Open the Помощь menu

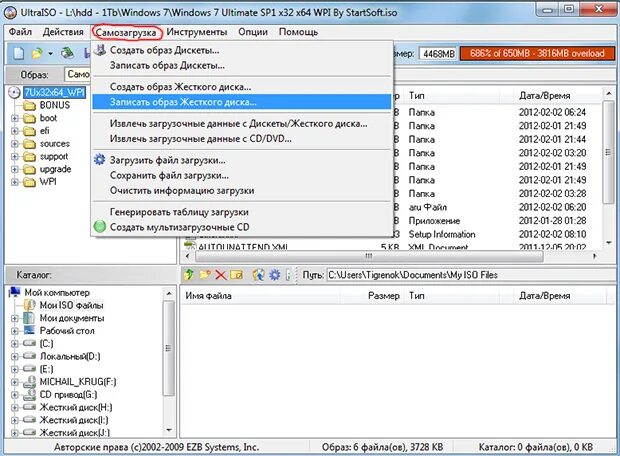pos(298,32)
